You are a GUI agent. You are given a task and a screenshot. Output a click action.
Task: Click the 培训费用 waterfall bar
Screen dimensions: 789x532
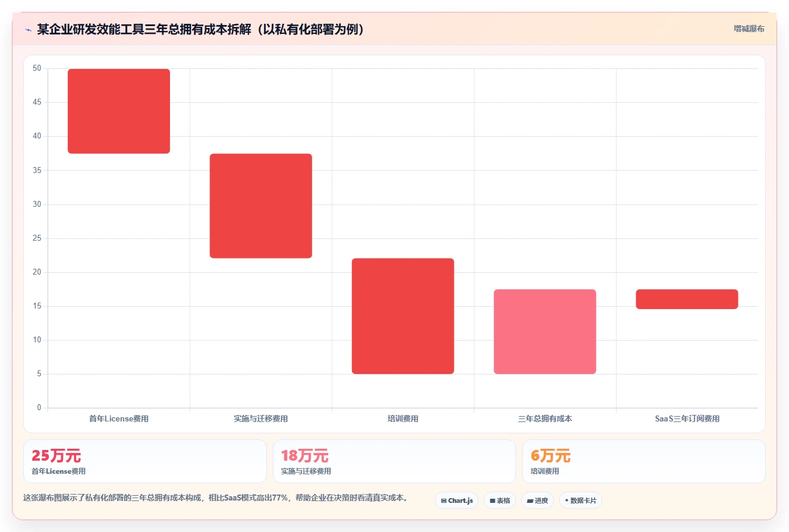(x=403, y=316)
